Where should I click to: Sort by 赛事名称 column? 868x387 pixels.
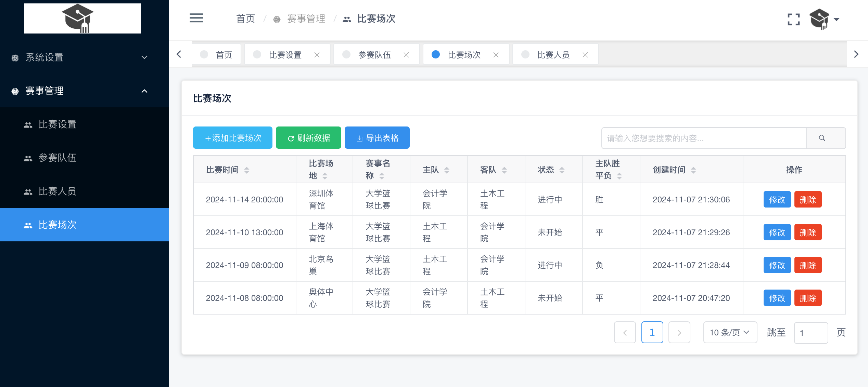tap(382, 176)
